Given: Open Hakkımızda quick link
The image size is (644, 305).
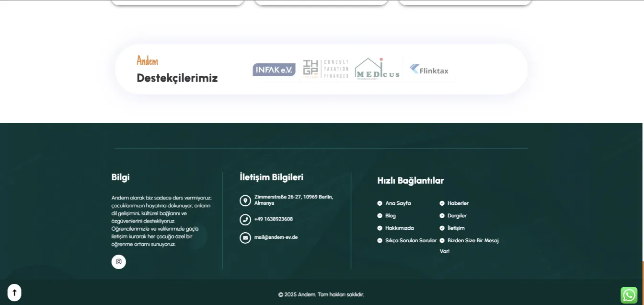Looking at the screenshot, I should pos(399,228).
